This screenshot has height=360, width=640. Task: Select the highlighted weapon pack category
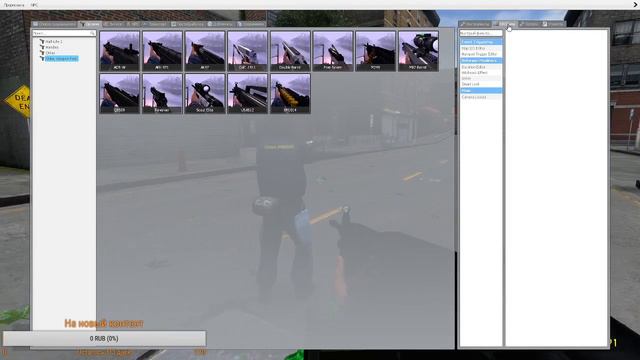61,59
